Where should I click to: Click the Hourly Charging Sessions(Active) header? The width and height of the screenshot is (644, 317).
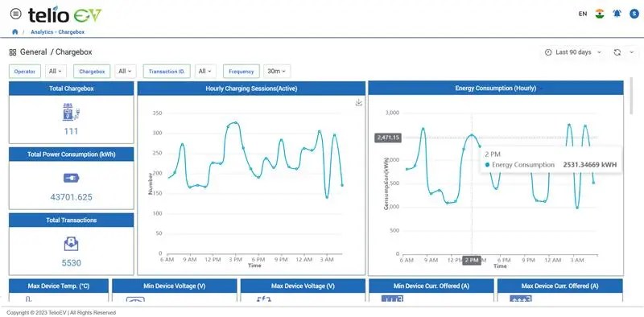pos(251,89)
